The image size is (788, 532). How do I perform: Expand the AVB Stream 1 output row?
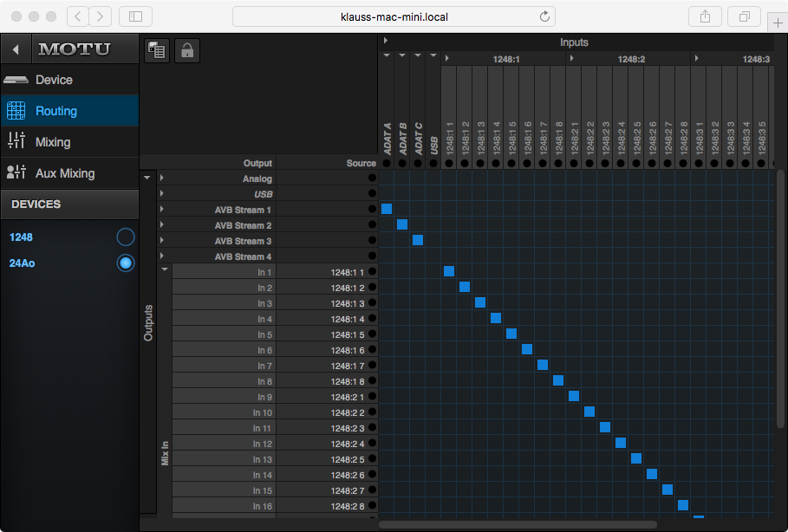[162, 209]
